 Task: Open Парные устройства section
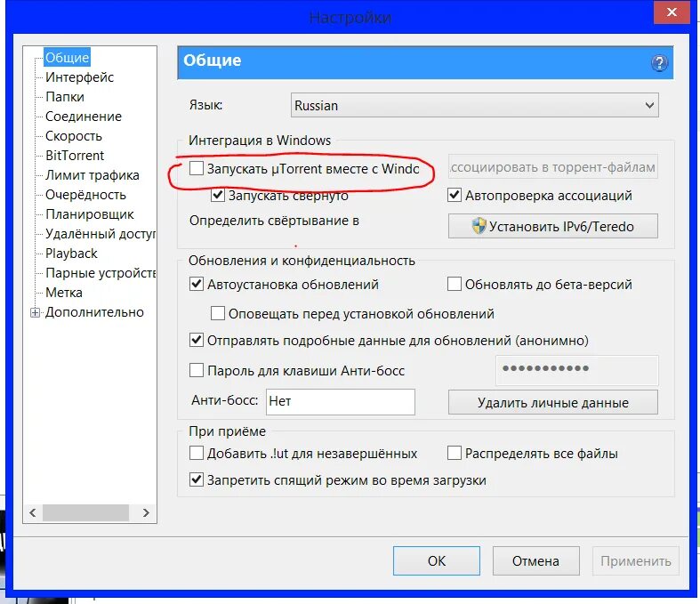[x=101, y=273]
